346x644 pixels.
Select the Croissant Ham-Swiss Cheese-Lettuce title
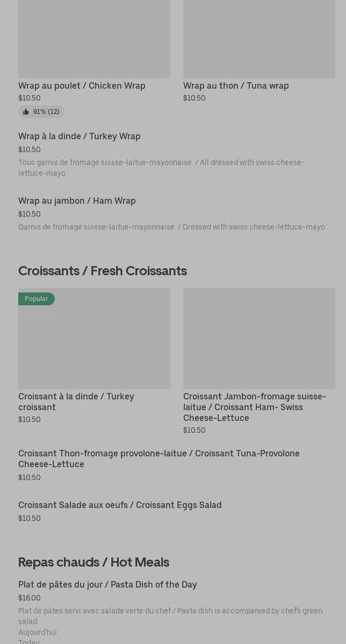pos(255,407)
